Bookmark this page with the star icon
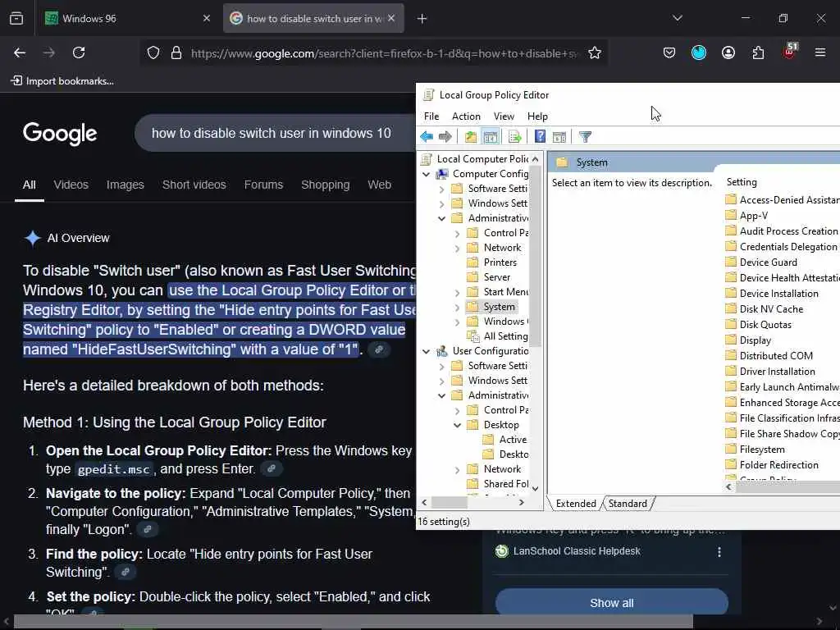Image resolution: width=840 pixels, height=630 pixels. (595, 52)
